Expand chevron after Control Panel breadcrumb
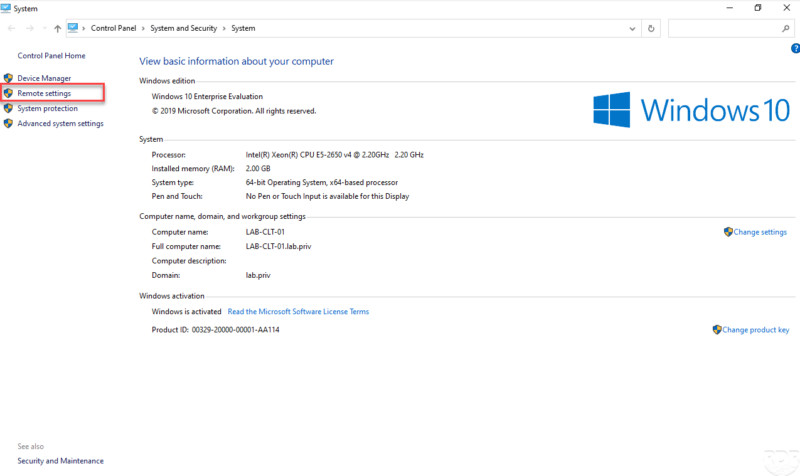 pyautogui.click(x=143, y=29)
